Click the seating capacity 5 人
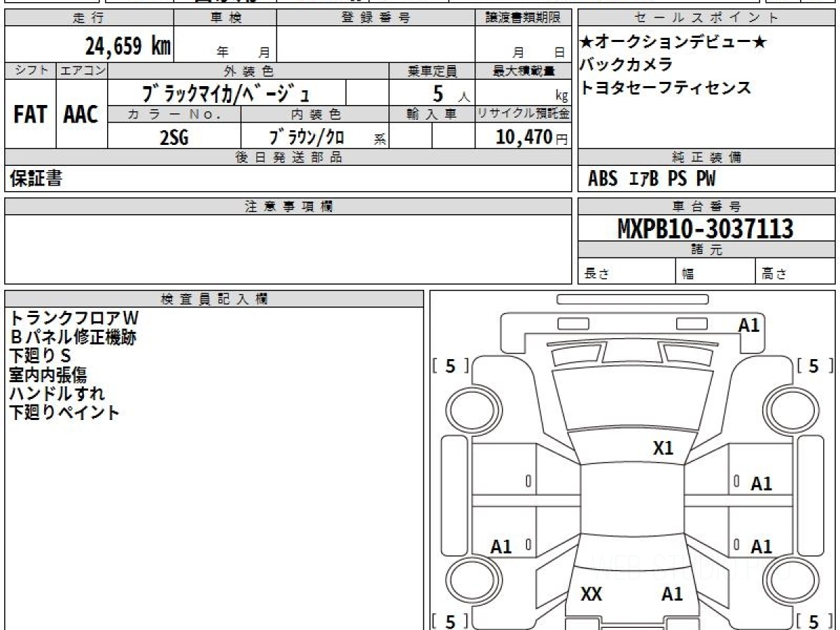 (x=451, y=93)
